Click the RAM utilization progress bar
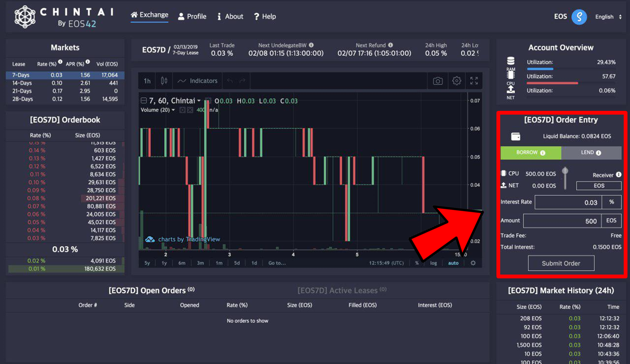 [x=571, y=69]
